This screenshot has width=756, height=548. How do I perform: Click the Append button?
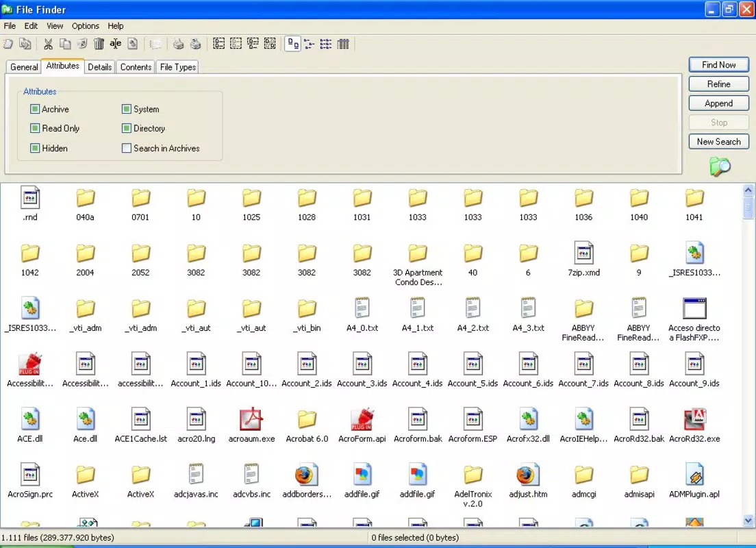tap(719, 103)
